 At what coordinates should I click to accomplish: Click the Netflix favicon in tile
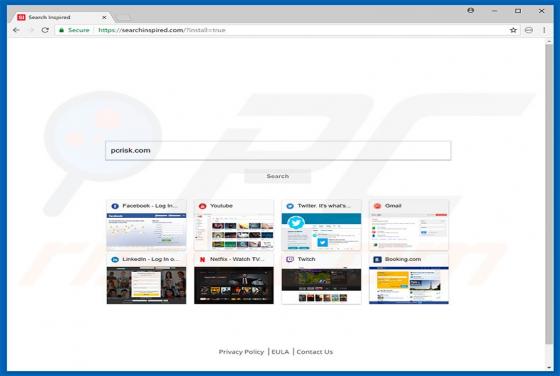point(202,260)
